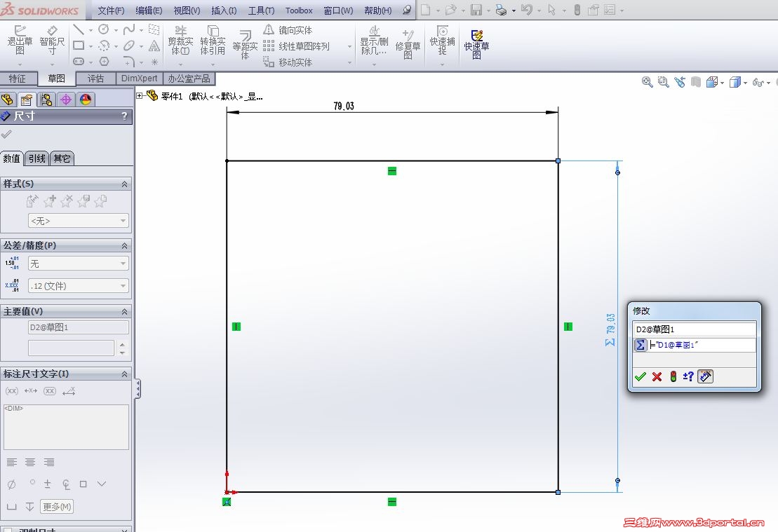Click Zoom to Fit in view toolbar
The width and height of the screenshot is (778, 532).
tap(647, 82)
